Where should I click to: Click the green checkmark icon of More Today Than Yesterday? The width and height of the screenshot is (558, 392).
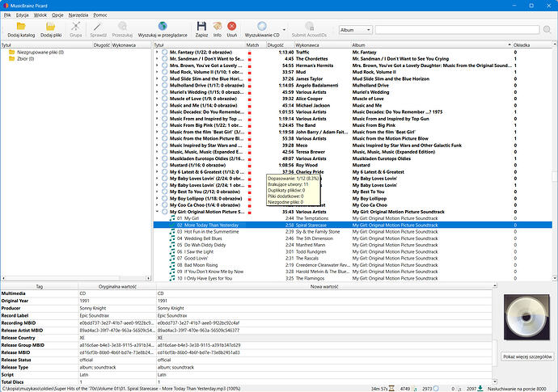click(172, 226)
